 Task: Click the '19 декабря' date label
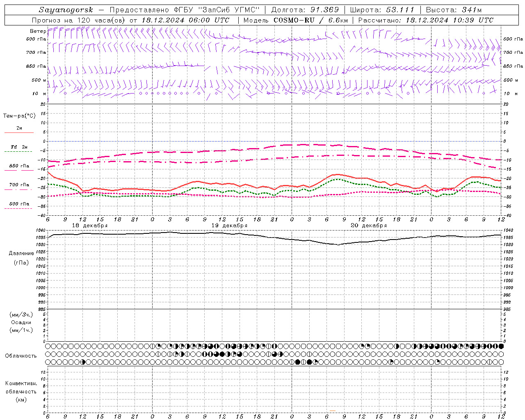229,226
